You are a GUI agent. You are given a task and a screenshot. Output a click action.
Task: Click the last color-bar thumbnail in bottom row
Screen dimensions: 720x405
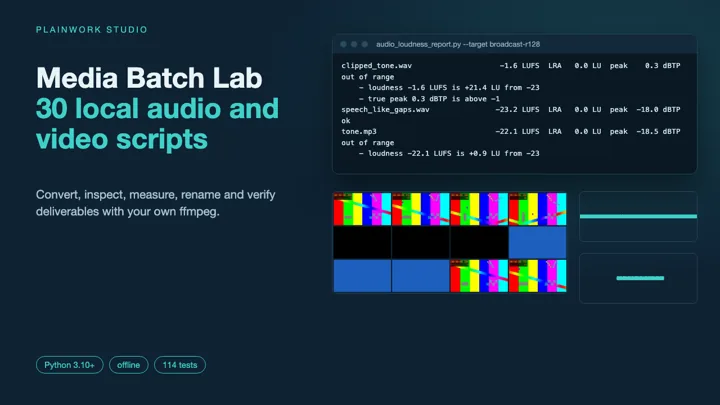point(538,276)
